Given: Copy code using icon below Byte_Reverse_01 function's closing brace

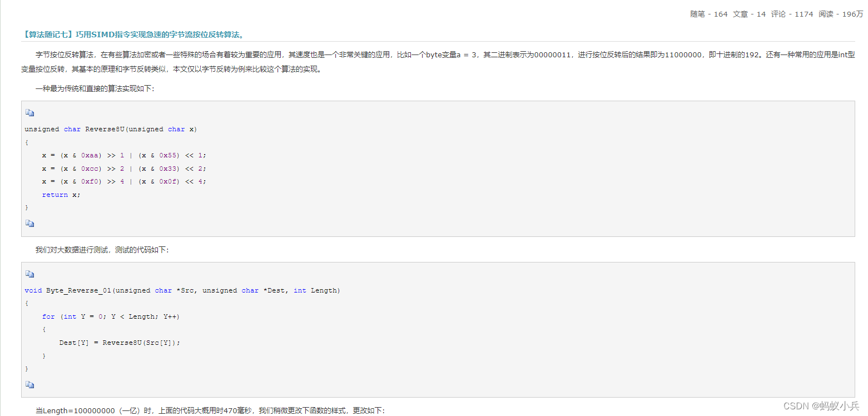Looking at the screenshot, I should (29, 384).
